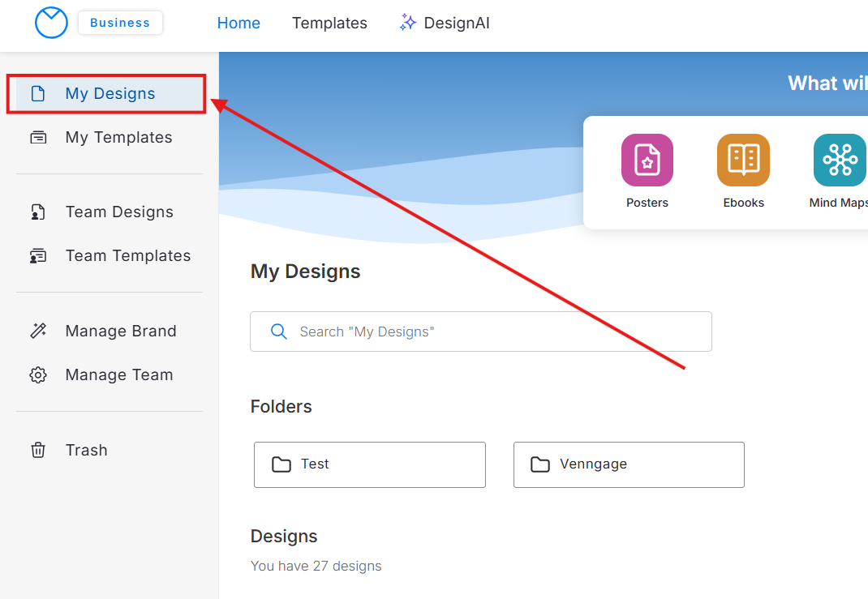Image resolution: width=868 pixels, height=599 pixels.
Task: Click the DesignAI sparkle icon
Action: pos(407,24)
